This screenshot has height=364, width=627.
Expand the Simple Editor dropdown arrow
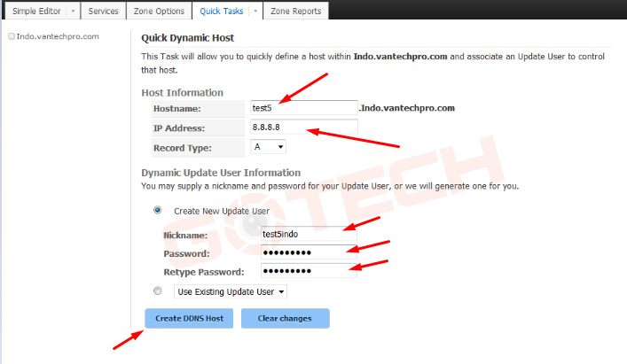(x=73, y=11)
